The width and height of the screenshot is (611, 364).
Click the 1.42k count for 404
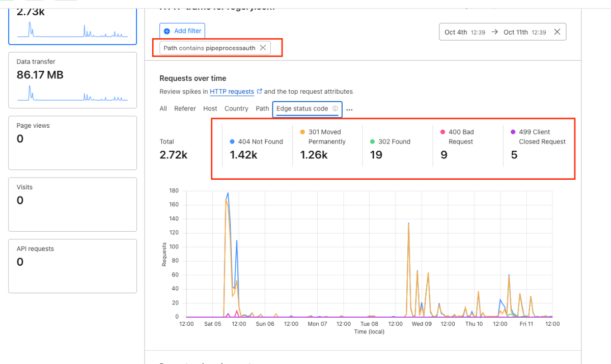pyautogui.click(x=243, y=155)
